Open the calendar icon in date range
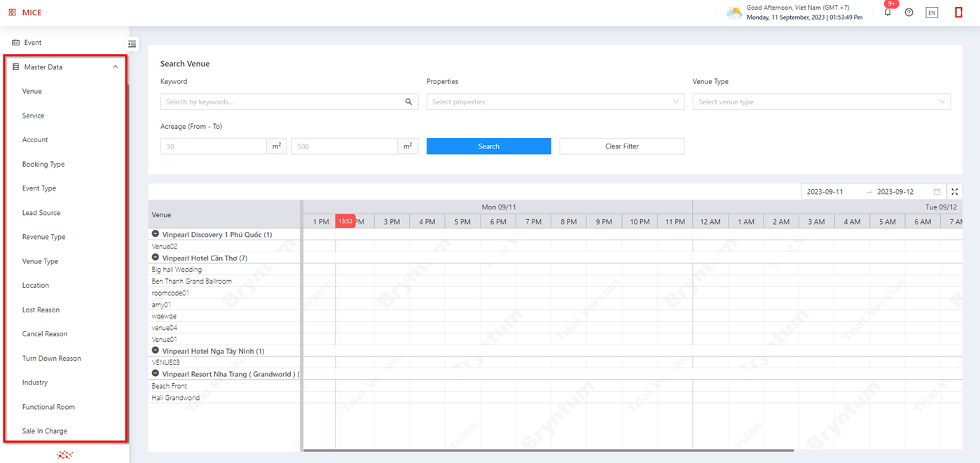Image resolution: width=980 pixels, height=463 pixels. tap(937, 192)
